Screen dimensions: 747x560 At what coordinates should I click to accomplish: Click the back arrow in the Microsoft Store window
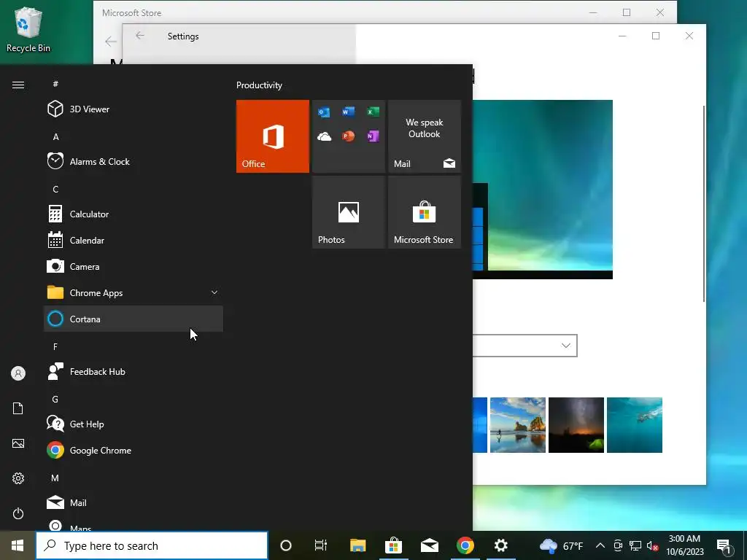click(111, 42)
